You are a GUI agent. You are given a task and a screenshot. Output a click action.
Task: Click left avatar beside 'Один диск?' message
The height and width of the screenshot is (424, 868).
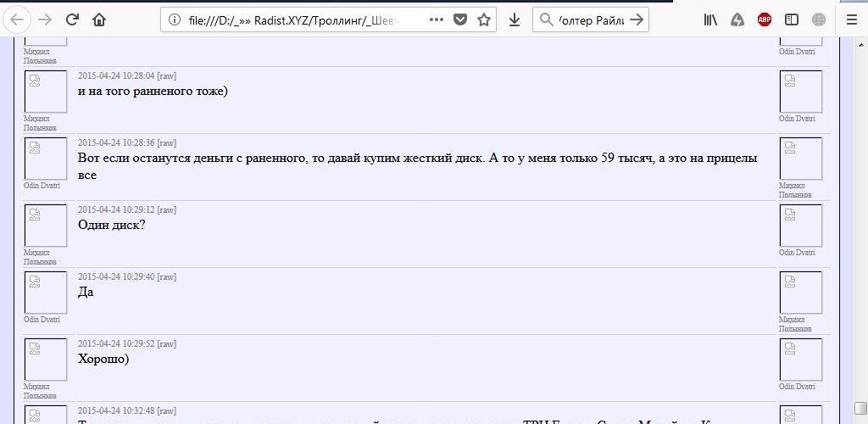click(45, 226)
